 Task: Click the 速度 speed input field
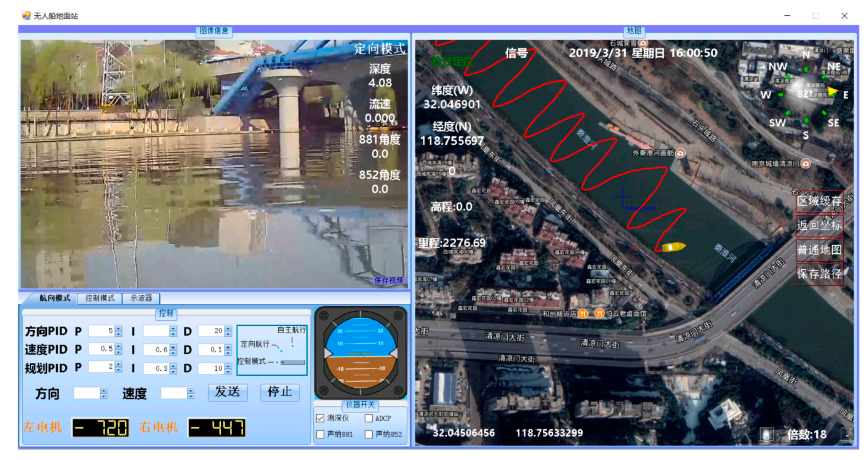click(x=174, y=393)
